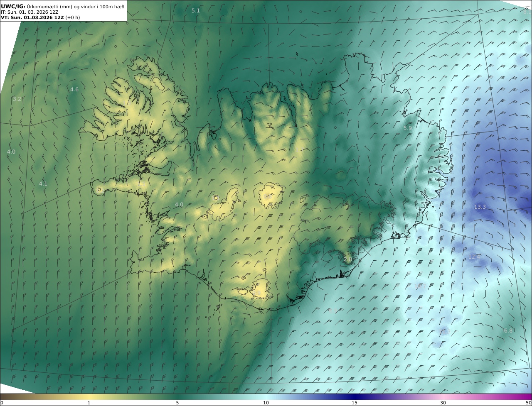Click the 12.4 value label
The width and height of the screenshot is (532, 406).
(474, 257)
